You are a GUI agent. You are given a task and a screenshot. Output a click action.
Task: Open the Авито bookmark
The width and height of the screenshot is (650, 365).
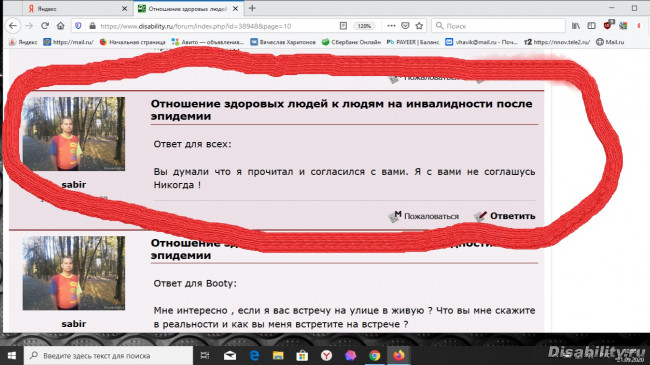tap(208, 42)
